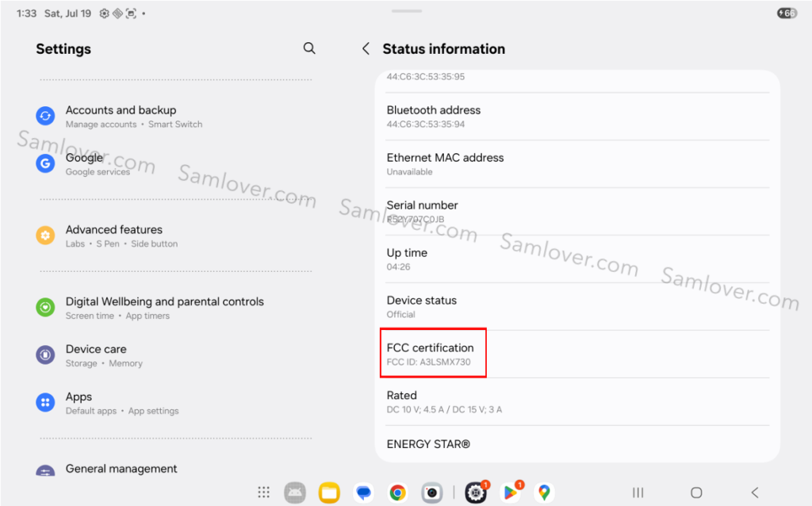Tap the address value 44:C6:3C:53:35:95
This screenshot has width=812, height=506.
click(x=426, y=77)
